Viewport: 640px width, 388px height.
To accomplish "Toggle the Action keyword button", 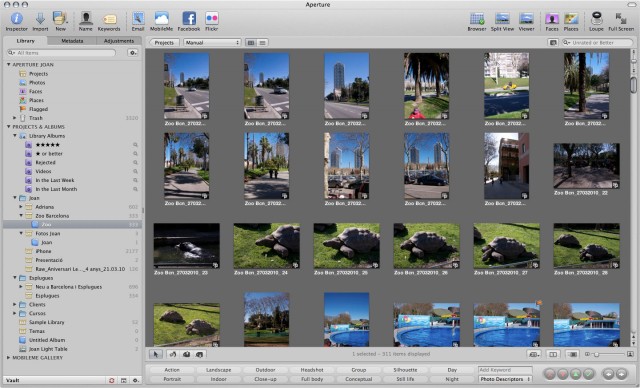I will coord(172,370).
